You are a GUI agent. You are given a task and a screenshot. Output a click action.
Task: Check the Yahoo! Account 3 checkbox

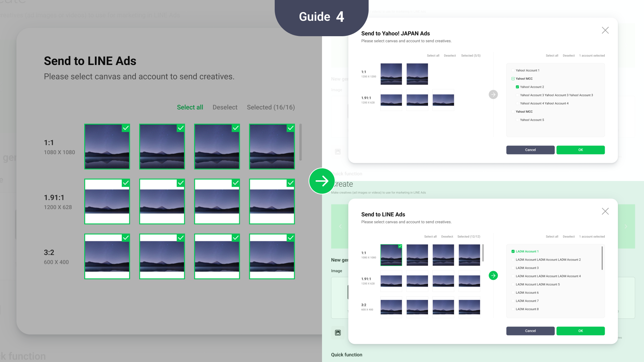517,95
